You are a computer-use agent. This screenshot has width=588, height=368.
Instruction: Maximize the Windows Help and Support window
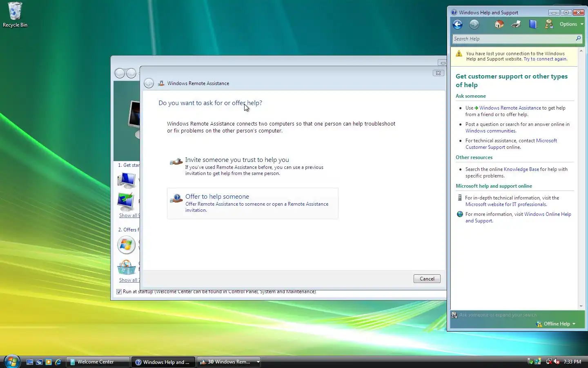pos(566,13)
